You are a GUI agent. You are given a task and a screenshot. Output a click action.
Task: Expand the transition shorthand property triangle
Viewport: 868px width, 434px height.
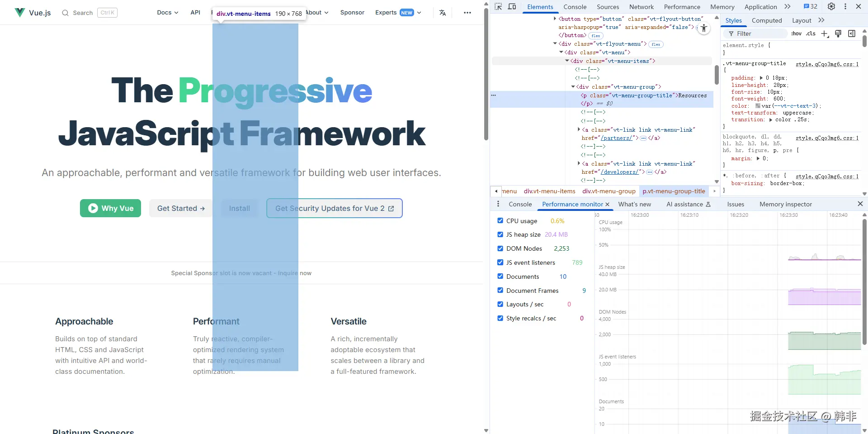(771, 120)
